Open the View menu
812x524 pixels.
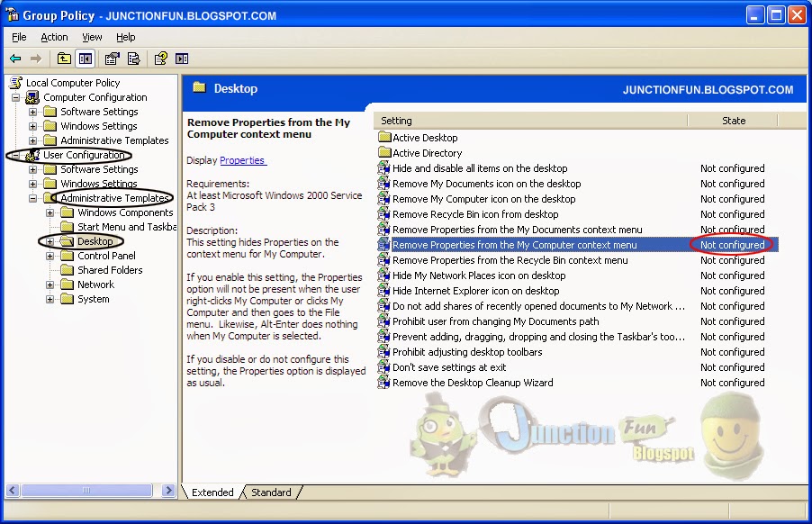coord(92,37)
